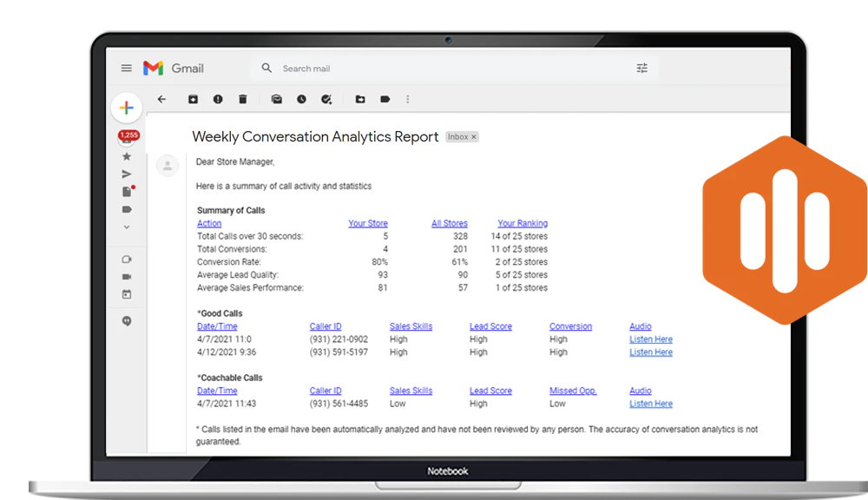Viewport: 868px width, 500px height.
Task: Click Caller ID link under Coachable Calls
Action: coord(325,391)
